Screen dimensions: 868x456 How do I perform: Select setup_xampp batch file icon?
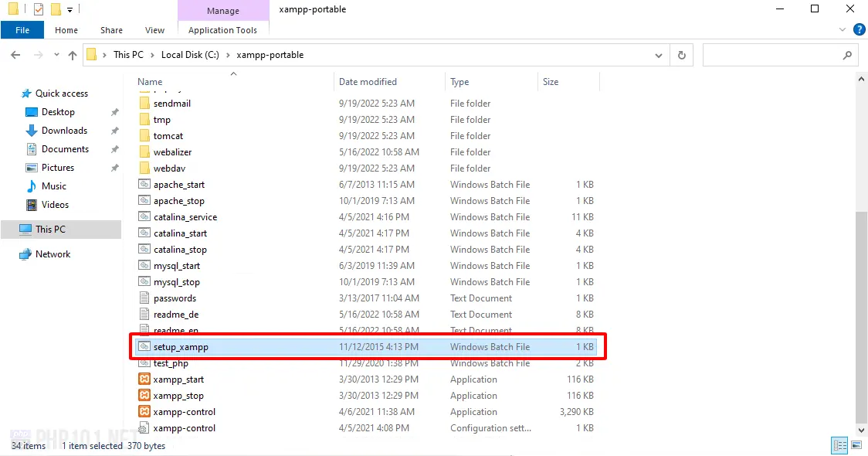[x=144, y=347]
